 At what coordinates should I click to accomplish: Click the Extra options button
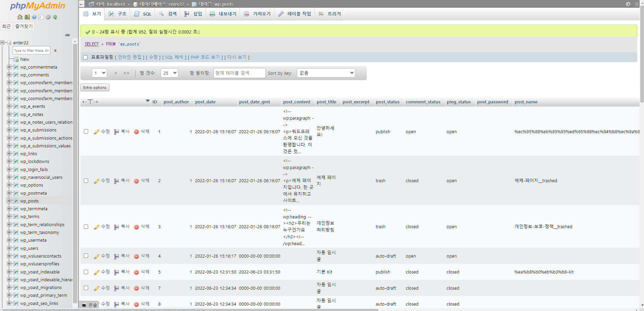click(x=95, y=88)
